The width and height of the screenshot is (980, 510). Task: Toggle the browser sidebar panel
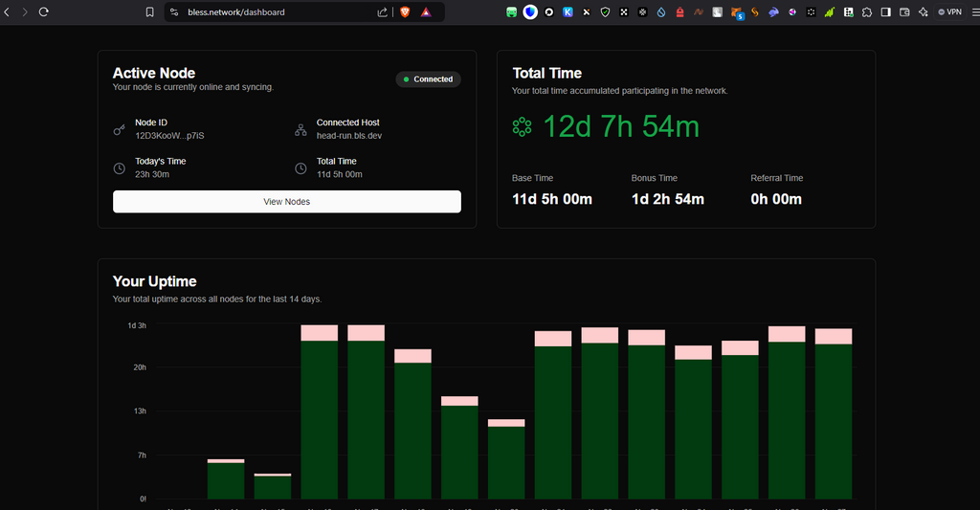point(885,11)
